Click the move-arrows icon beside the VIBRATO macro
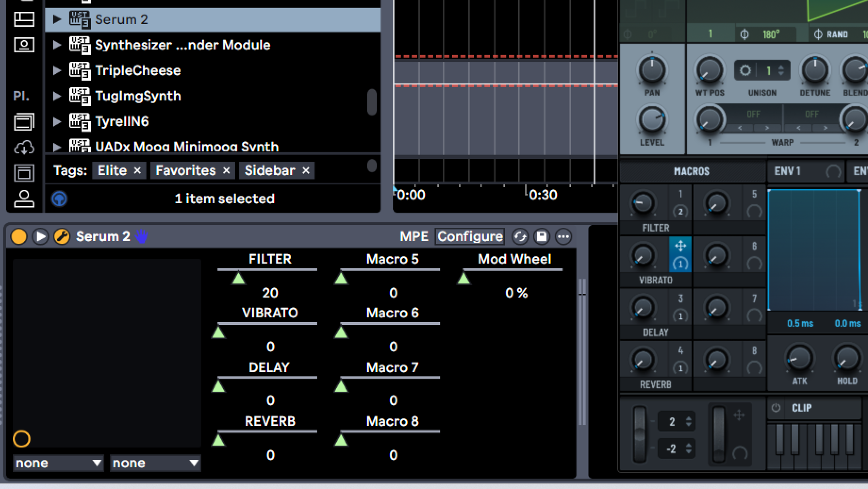Image resolution: width=868 pixels, height=489 pixels. [x=680, y=246]
